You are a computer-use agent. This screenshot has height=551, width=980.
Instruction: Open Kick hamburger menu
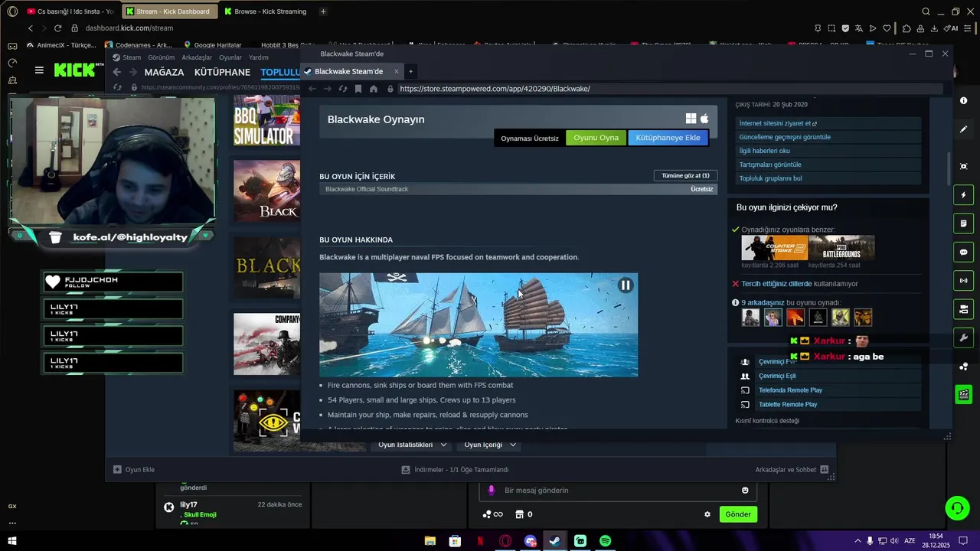pyautogui.click(x=39, y=70)
